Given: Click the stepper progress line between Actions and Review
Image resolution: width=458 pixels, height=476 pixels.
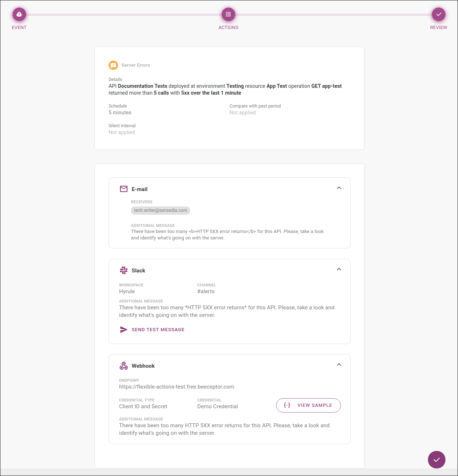Looking at the screenshot, I should pos(333,14).
